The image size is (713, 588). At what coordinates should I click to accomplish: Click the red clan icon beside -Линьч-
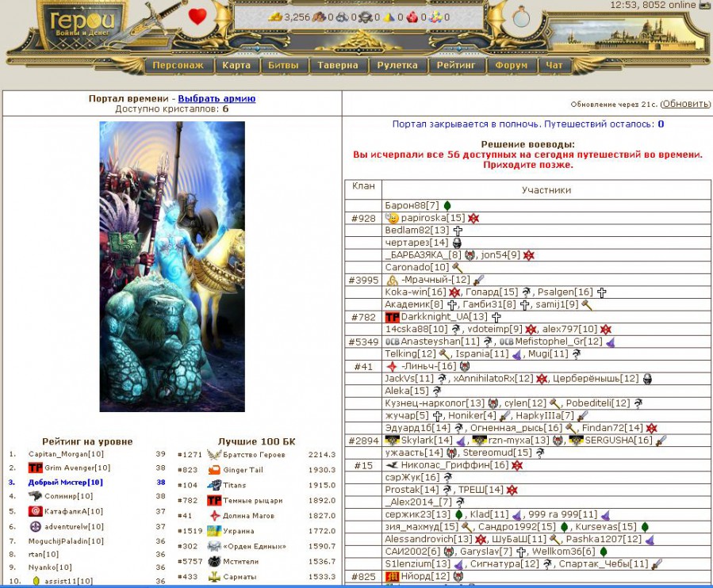pos(392,366)
